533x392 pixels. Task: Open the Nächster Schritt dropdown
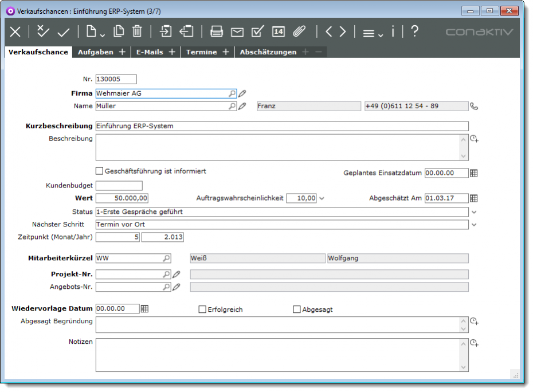point(473,225)
